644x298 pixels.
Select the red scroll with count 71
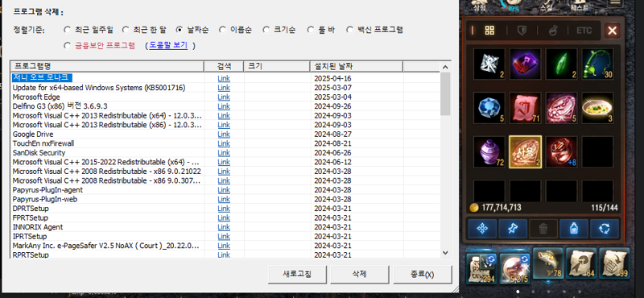[x=526, y=108]
